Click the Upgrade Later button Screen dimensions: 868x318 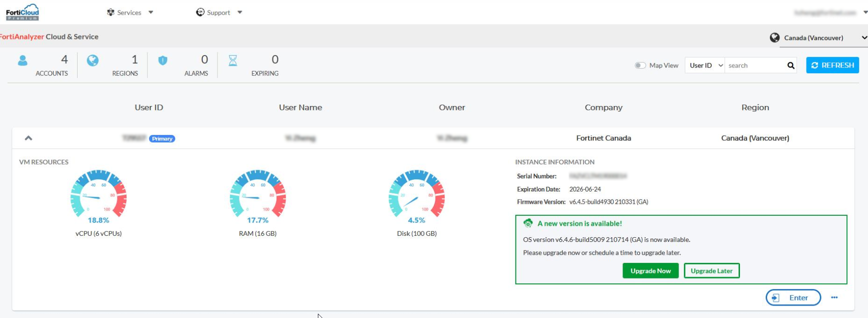click(711, 271)
